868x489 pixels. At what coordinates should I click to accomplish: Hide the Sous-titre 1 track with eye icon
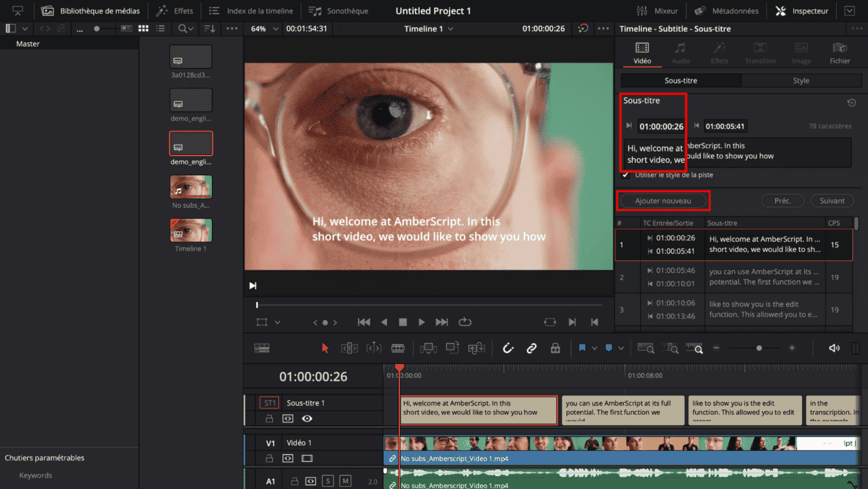[x=307, y=419]
